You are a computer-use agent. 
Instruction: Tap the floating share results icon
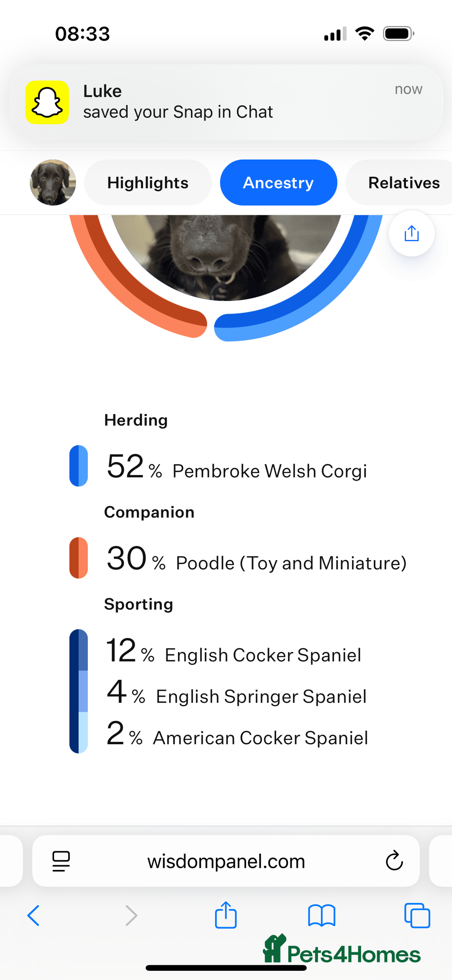point(411,234)
